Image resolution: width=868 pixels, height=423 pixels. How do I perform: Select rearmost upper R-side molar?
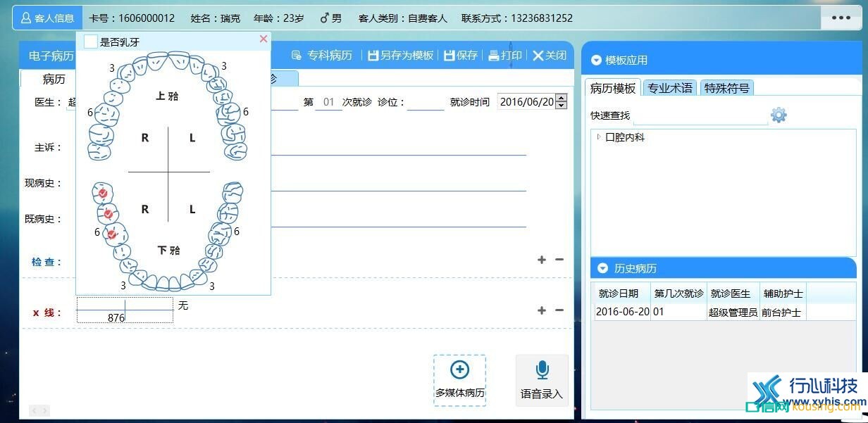tap(100, 150)
